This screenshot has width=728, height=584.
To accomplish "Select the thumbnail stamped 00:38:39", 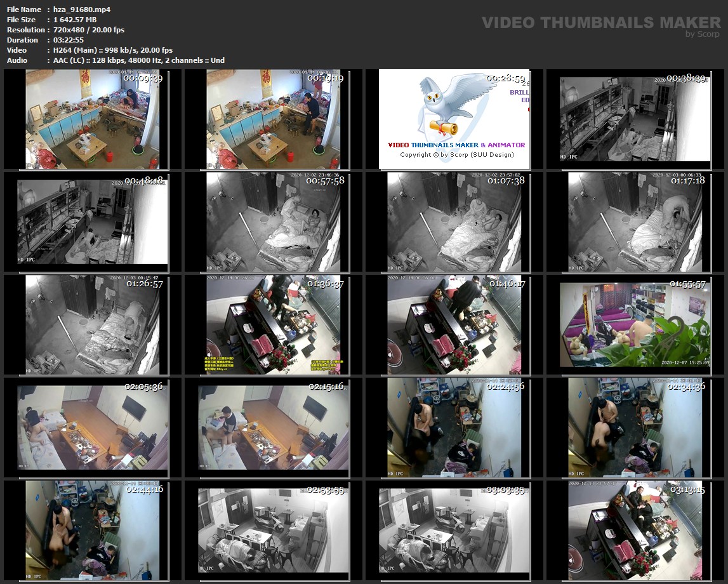I will click(x=635, y=119).
